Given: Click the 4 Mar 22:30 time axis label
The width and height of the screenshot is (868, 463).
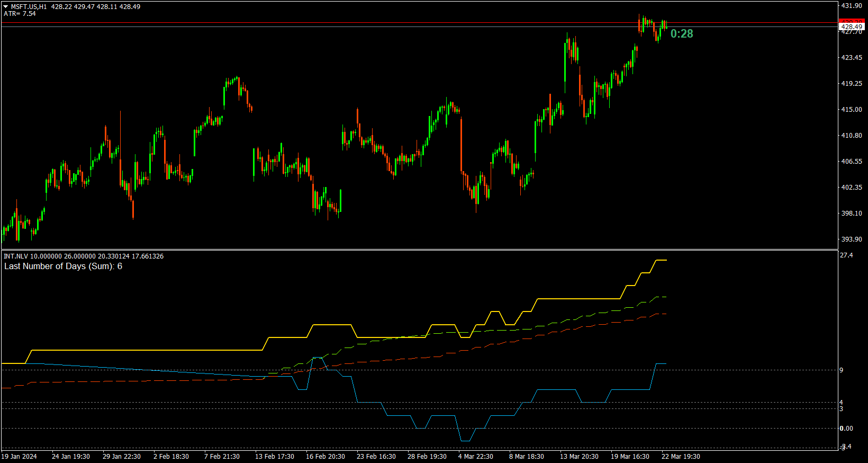Looking at the screenshot, I should pos(476,457).
